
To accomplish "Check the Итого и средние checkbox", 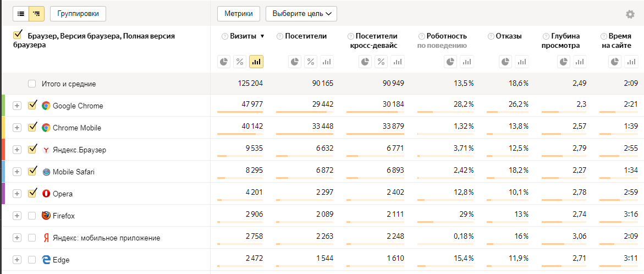I will tap(32, 84).
